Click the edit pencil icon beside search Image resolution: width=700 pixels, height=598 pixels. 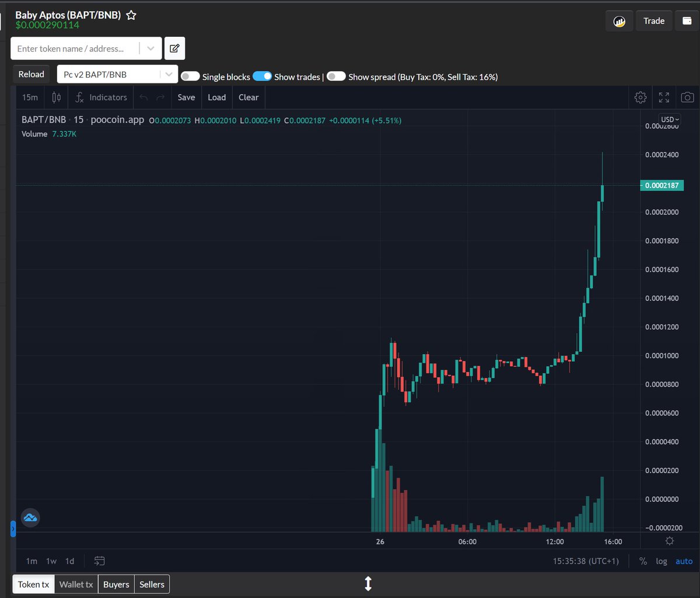[x=174, y=48]
